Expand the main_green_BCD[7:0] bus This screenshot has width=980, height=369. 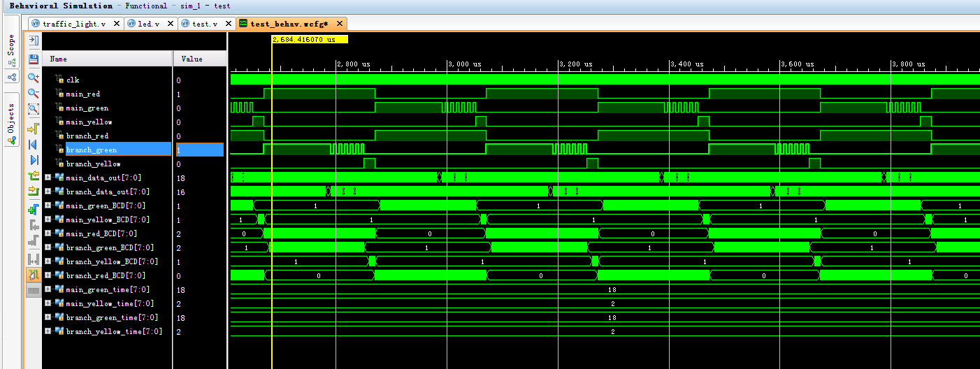(x=48, y=205)
